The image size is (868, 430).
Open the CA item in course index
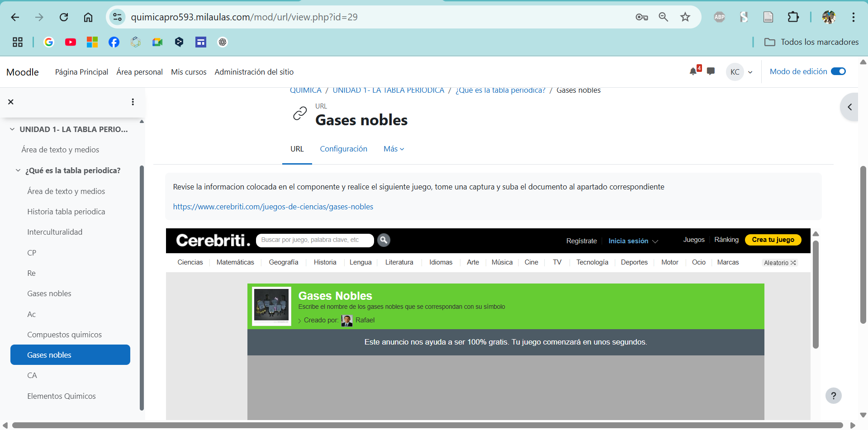click(32, 375)
